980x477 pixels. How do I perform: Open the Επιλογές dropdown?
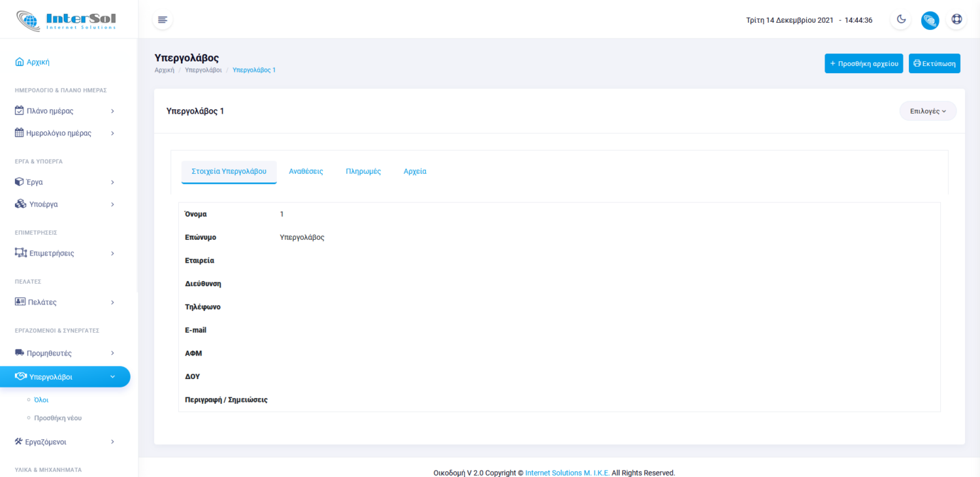[928, 111]
